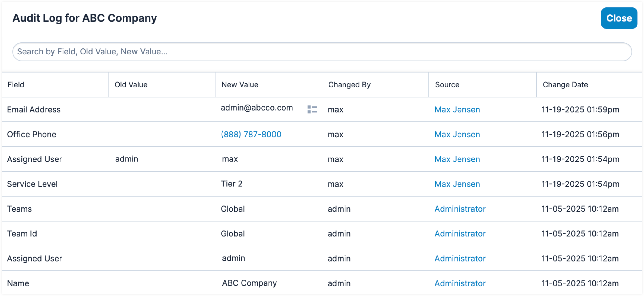Screen dimensions: 644x296
Task: Sort by the New Value column header
Action: coord(240,84)
